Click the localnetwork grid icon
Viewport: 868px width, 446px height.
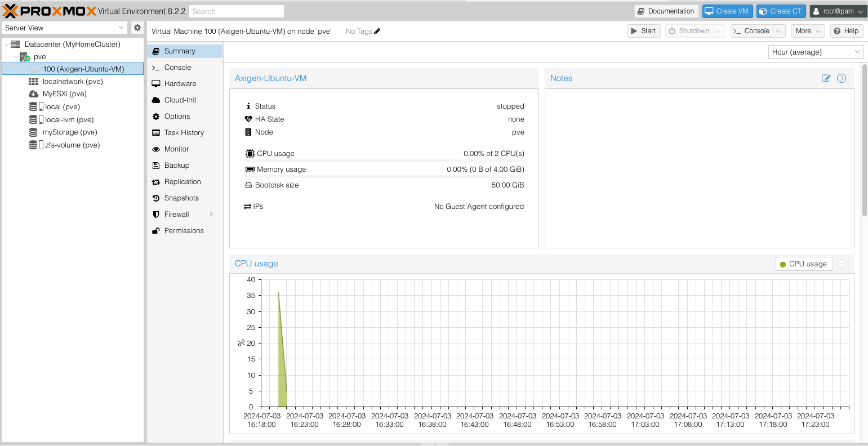click(x=33, y=82)
